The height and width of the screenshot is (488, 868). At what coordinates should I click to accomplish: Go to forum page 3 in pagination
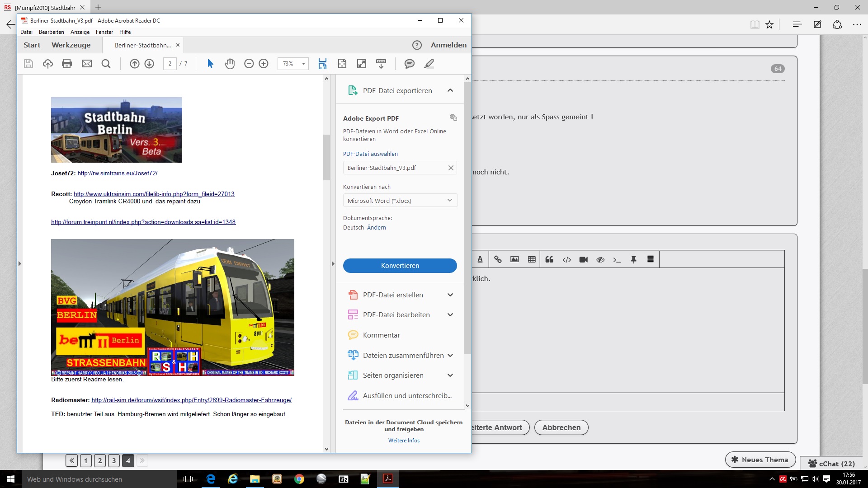tap(114, 461)
